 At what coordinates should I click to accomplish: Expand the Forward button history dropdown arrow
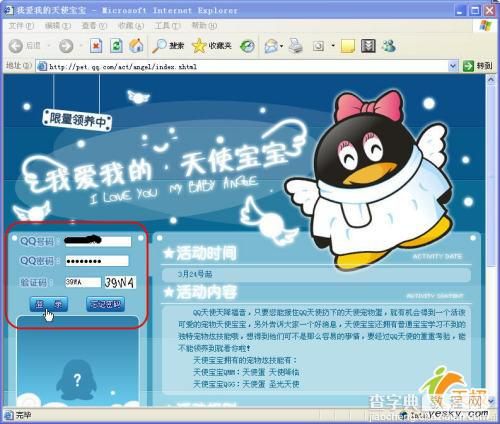pos(80,46)
